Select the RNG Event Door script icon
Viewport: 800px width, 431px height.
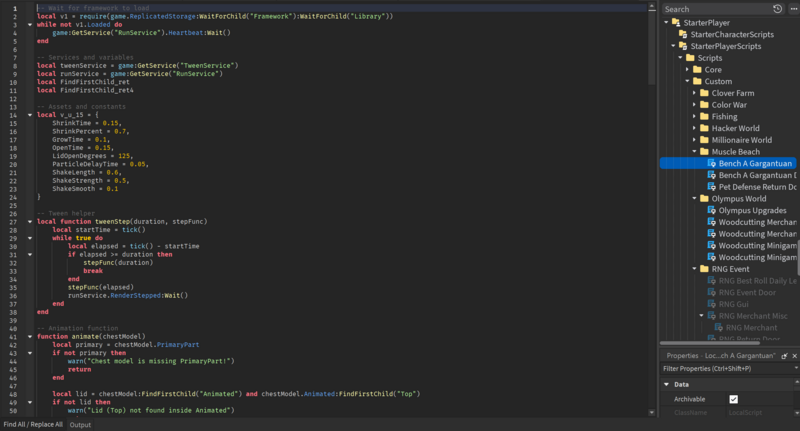(x=711, y=292)
